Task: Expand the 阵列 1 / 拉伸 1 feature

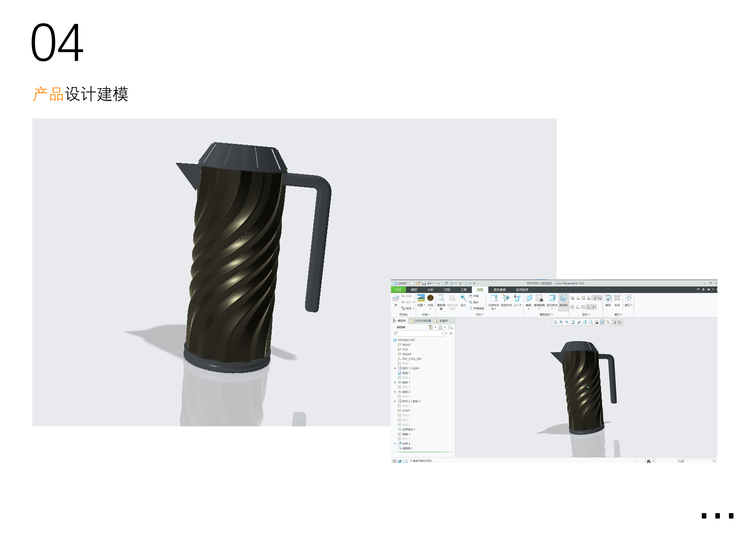Action: point(395,368)
